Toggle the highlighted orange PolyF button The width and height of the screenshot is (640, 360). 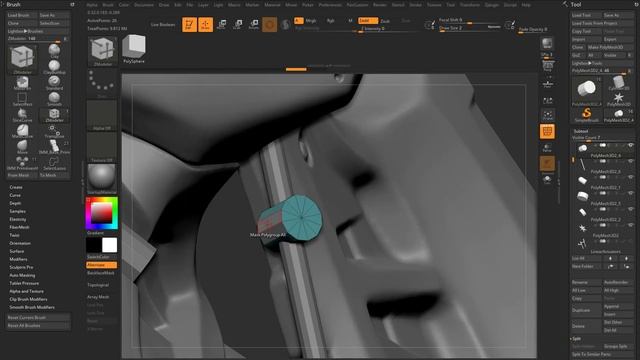coord(547,131)
